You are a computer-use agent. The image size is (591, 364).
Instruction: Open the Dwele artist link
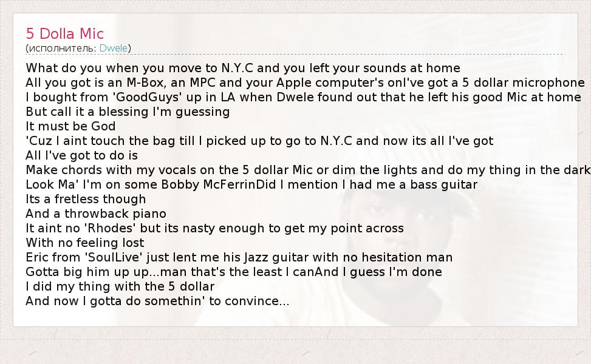[x=114, y=48]
